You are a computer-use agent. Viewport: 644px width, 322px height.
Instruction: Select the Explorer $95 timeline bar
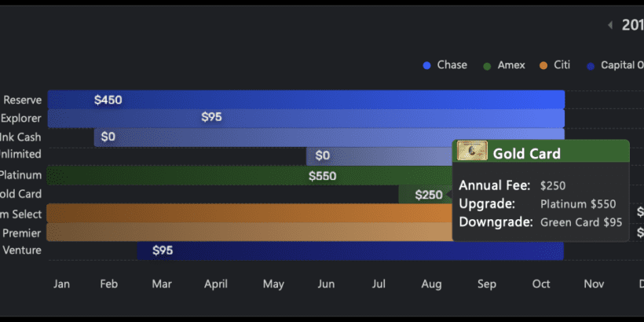[x=306, y=119]
